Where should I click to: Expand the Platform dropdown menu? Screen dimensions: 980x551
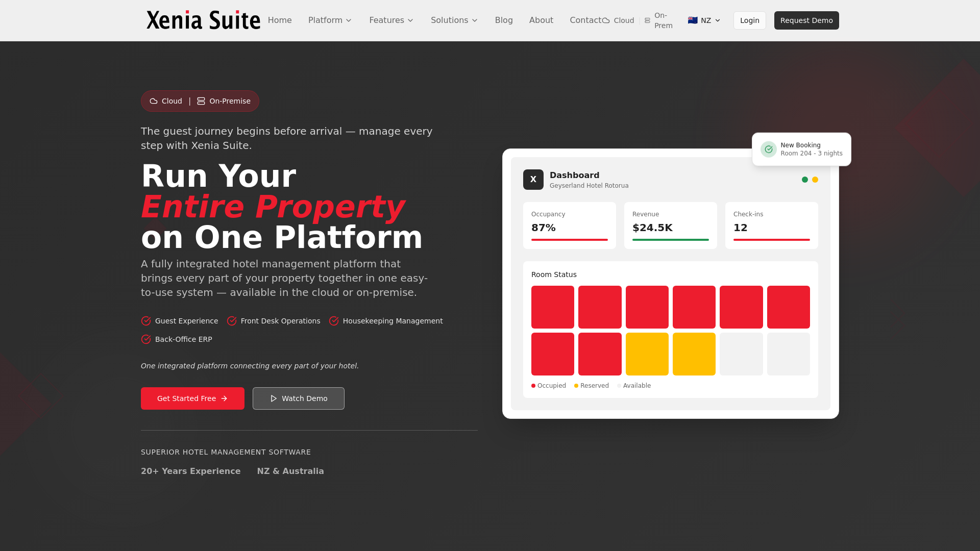pos(330,20)
